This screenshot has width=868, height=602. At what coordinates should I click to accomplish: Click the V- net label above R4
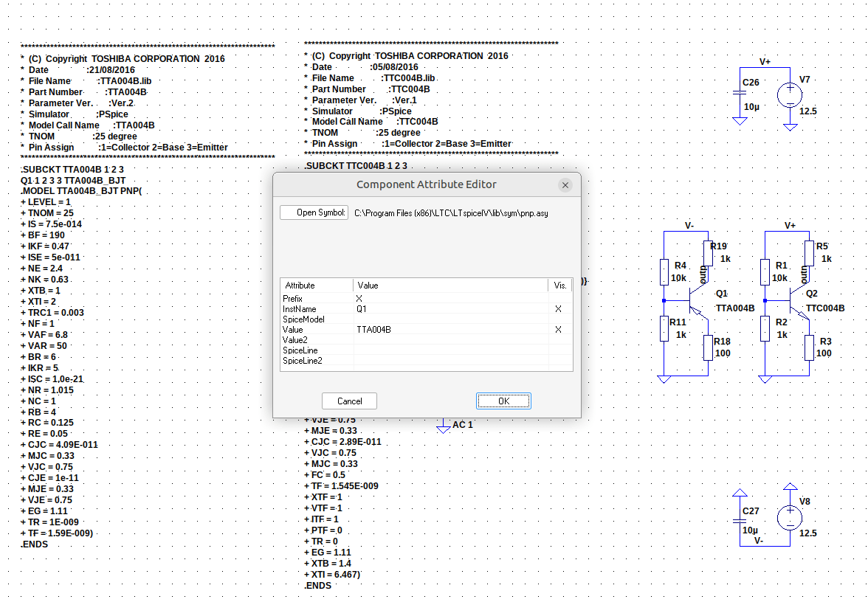pyautogui.click(x=689, y=226)
